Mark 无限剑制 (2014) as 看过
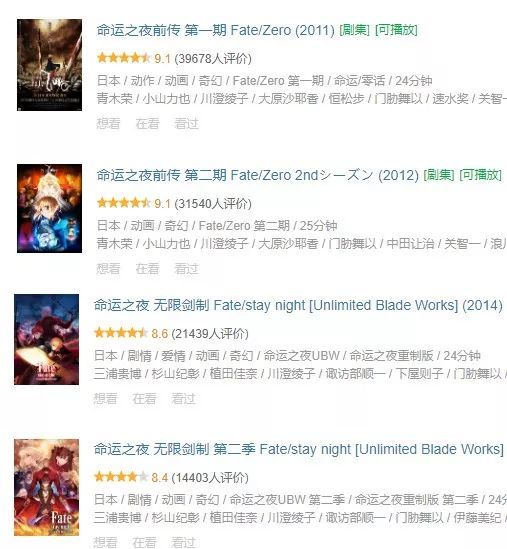The width and height of the screenshot is (507, 549). 183,399
